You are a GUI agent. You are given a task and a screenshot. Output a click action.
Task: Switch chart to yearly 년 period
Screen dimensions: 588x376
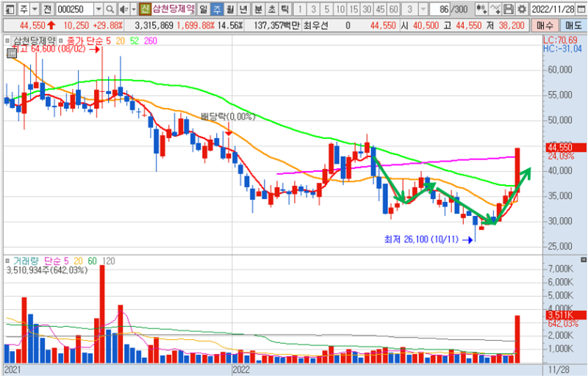click(x=243, y=9)
